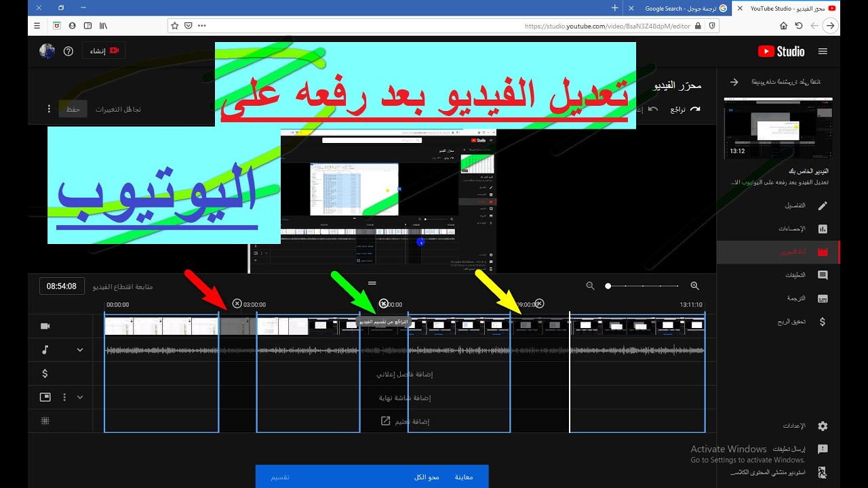Click Add ad break (إضافة فاصل إعلاني)
Viewport: 868px width, 488px height.
pos(405,374)
